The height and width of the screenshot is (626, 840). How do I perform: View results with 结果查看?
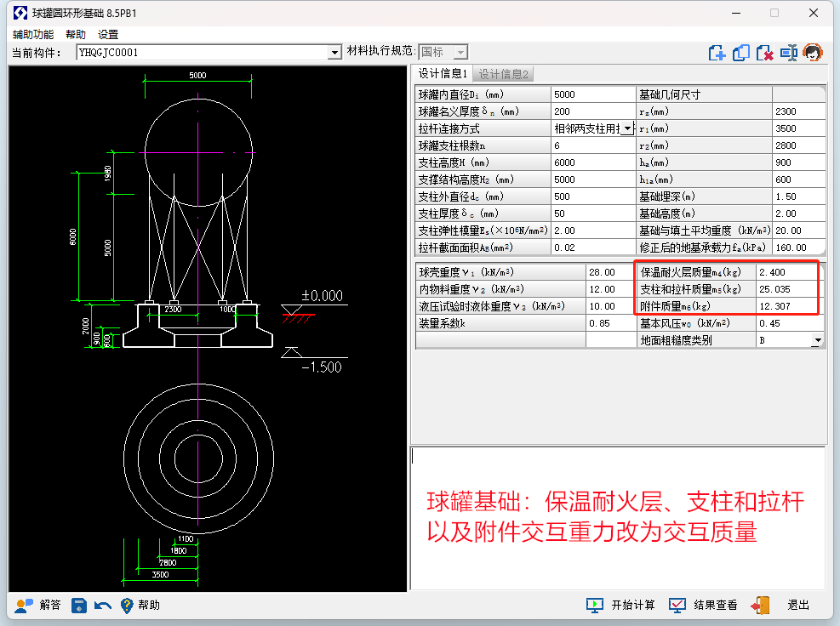pos(703,605)
